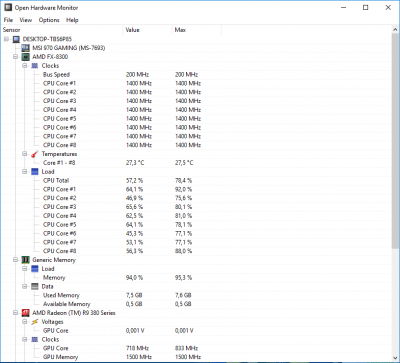Click the Max column header
The height and width of the screenshot is (363, 400).
click(x=197, y=30)
